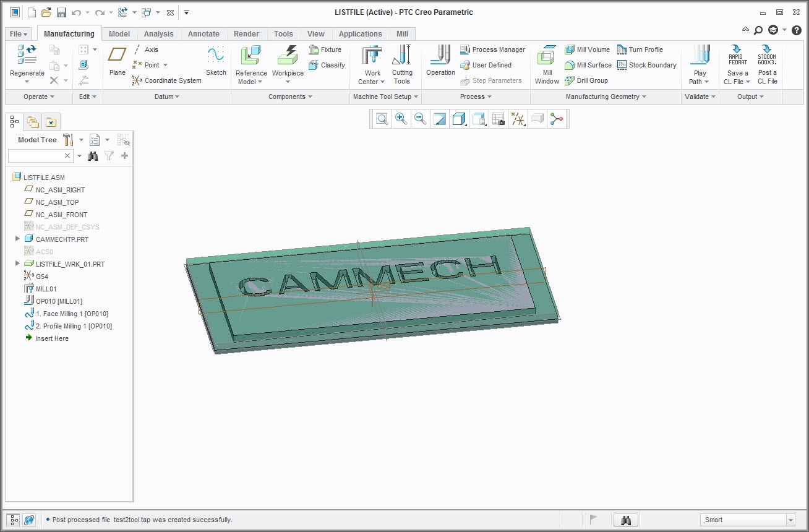The image size is (809, 532).
Task: Click the Open folder icon
Action: tap(46, 12)
